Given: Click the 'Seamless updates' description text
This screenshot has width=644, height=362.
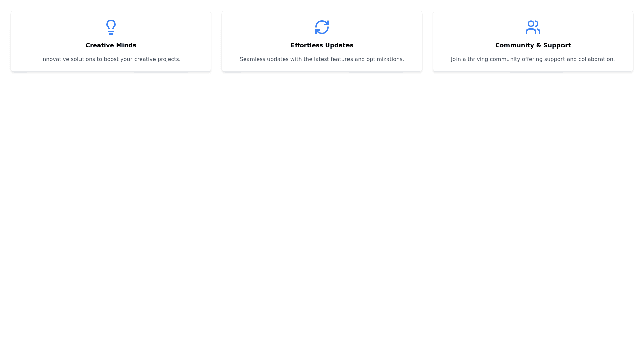Looking at the screenshot, I should tap(322, 59).
